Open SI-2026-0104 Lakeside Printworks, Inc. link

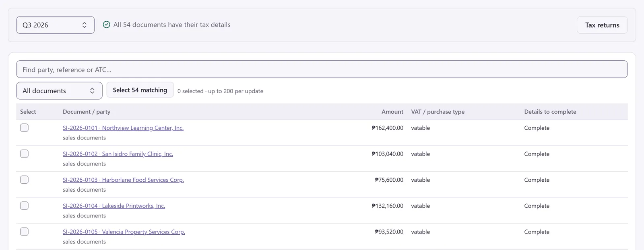pyautogui.click(x=114, y=206)
